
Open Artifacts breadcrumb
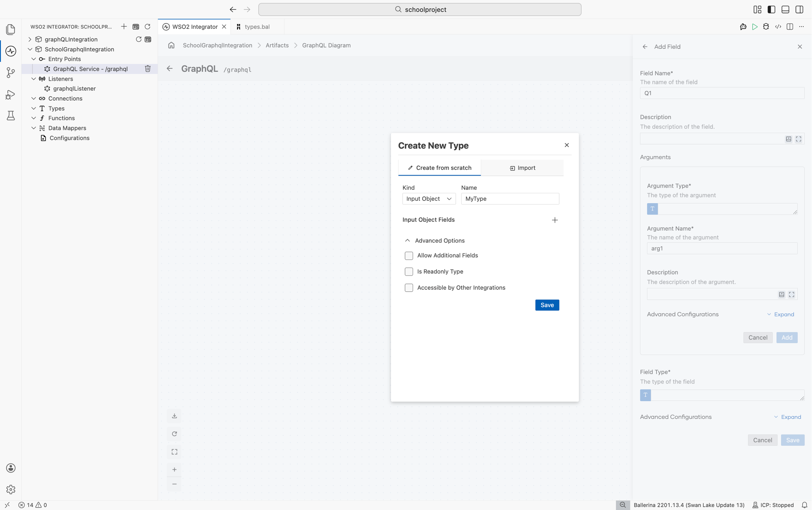[x=277, y=45]
